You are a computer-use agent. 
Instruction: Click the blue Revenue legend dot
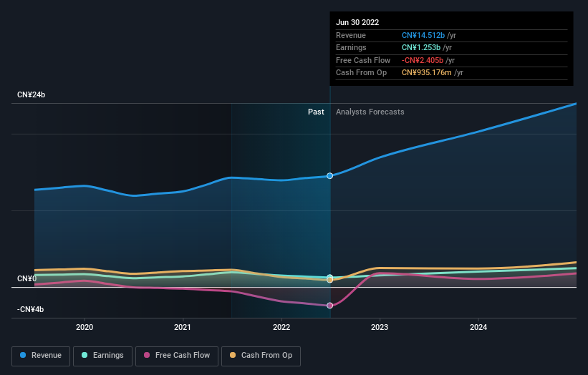click(x=23, y=355)
